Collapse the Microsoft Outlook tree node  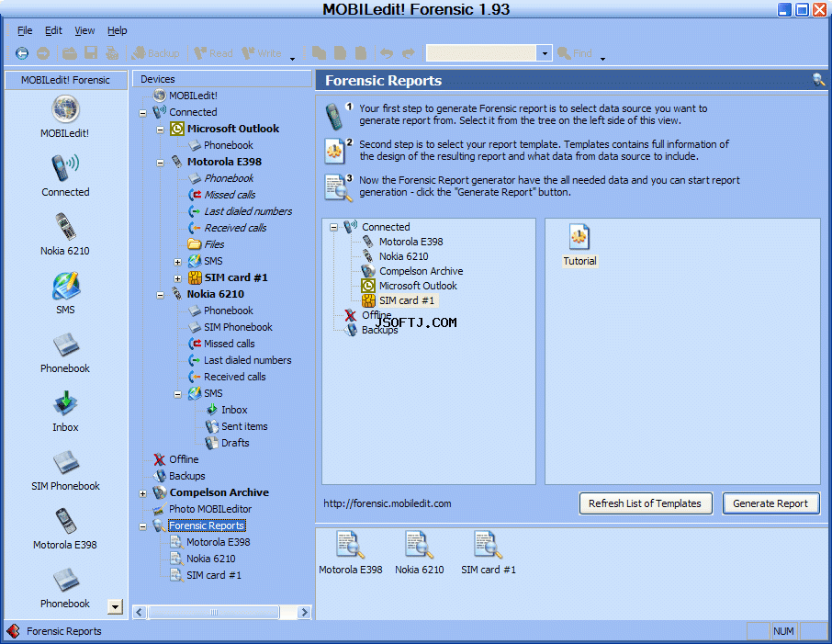pos(160,130)
